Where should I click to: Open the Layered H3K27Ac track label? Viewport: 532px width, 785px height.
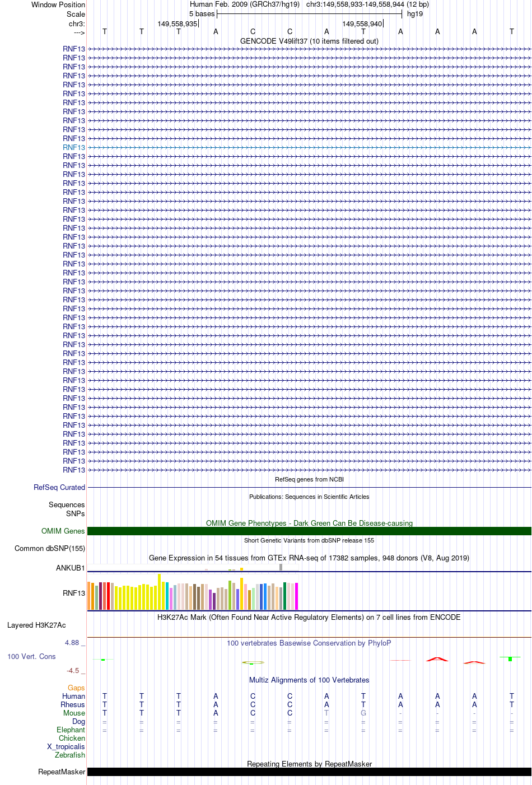(x=36, y=625)
